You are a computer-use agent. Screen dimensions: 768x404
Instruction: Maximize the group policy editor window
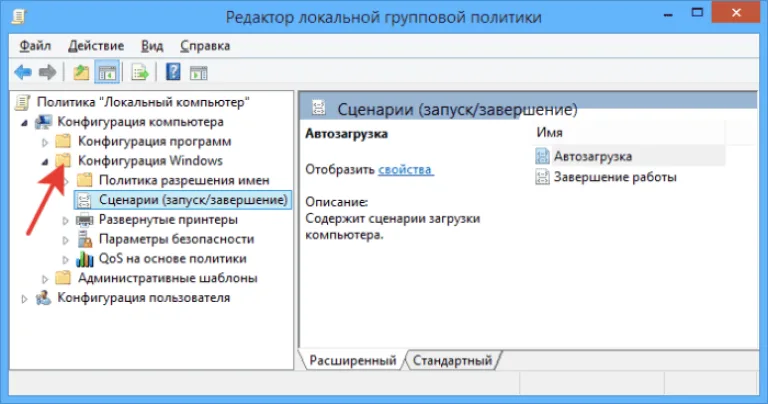pyautogui.click(x=697, y=13)
